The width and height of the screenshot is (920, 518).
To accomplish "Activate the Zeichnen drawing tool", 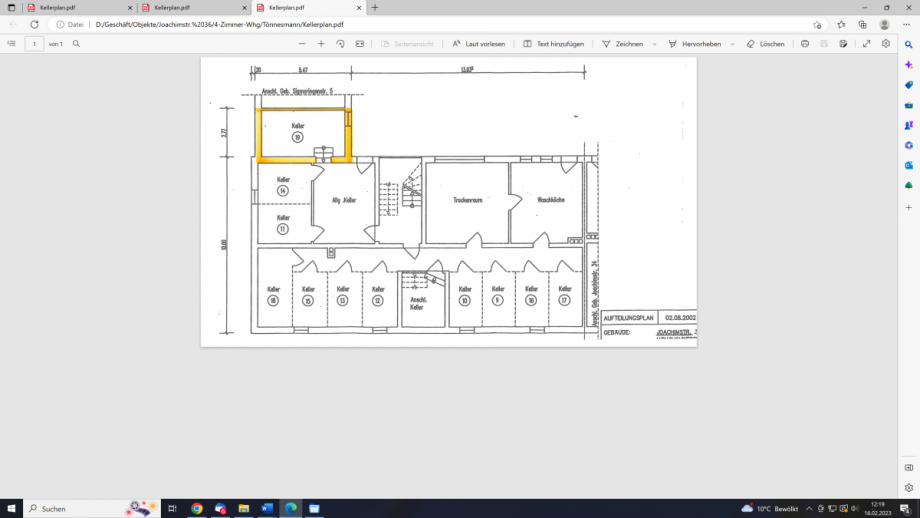I will (623, 44).
